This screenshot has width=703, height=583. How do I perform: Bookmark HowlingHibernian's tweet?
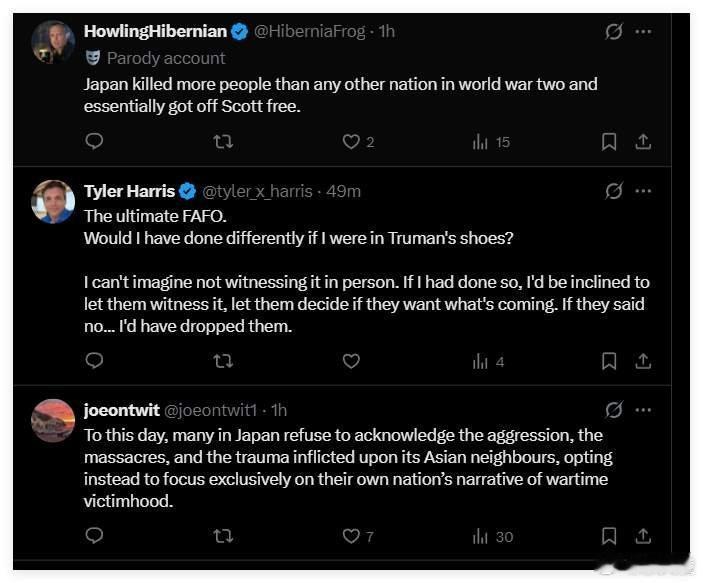pos(609,142)
